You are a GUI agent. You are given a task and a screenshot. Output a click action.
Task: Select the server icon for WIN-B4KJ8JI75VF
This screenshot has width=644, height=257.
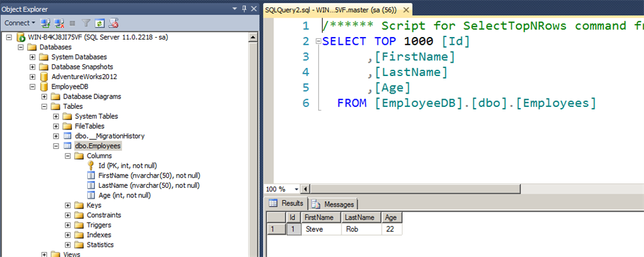coord(21,37)
